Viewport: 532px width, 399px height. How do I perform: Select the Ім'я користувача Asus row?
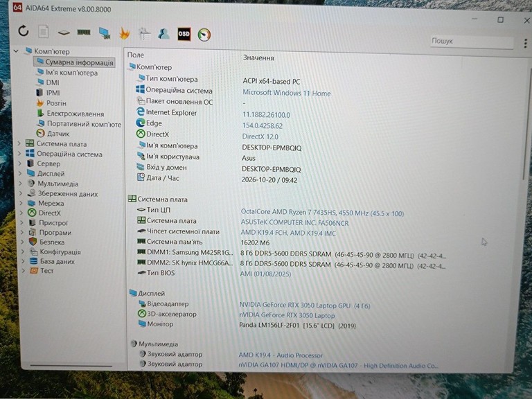(196, 157)
